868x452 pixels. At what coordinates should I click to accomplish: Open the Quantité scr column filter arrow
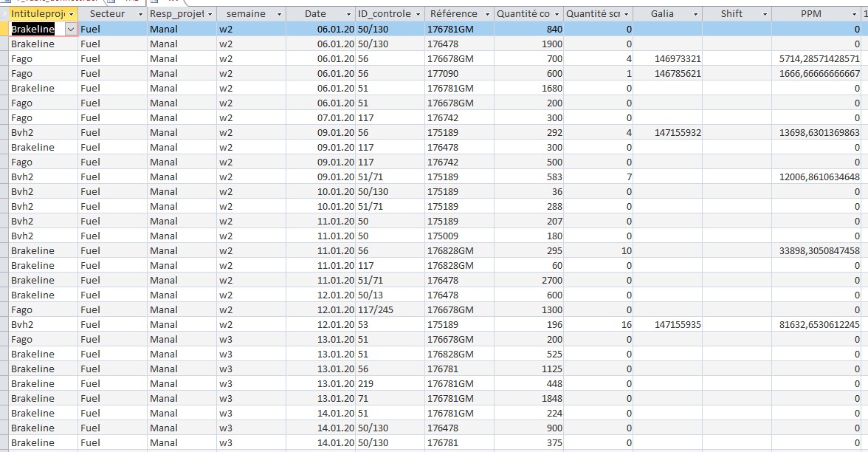(x=626, y=14)
